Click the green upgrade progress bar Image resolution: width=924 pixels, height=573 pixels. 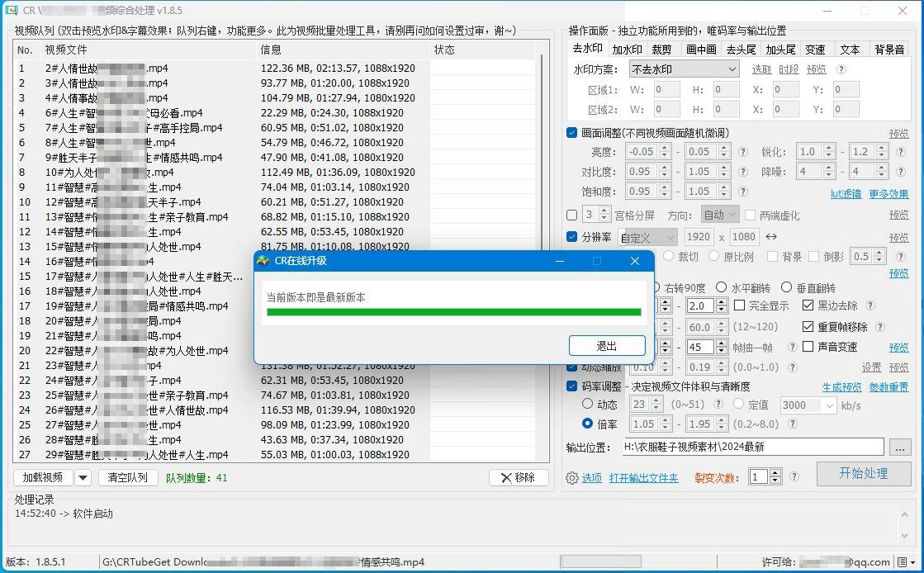tap(453, 312)
